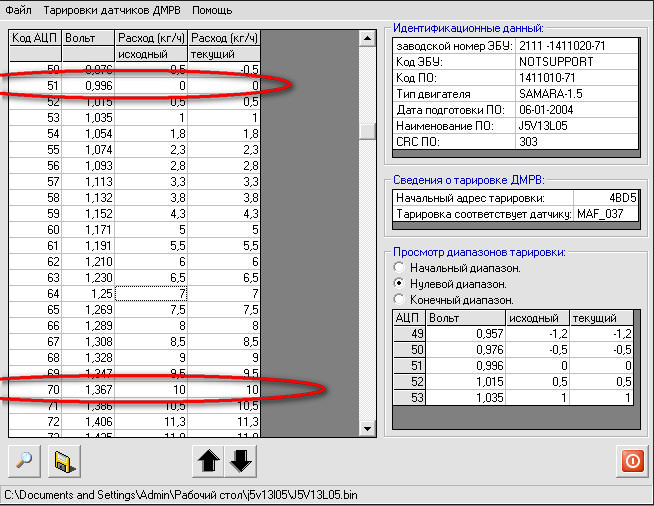This screenshot has width=654, height=506.
Task: Click the start address value 4BD5
Action: [606, 198]
